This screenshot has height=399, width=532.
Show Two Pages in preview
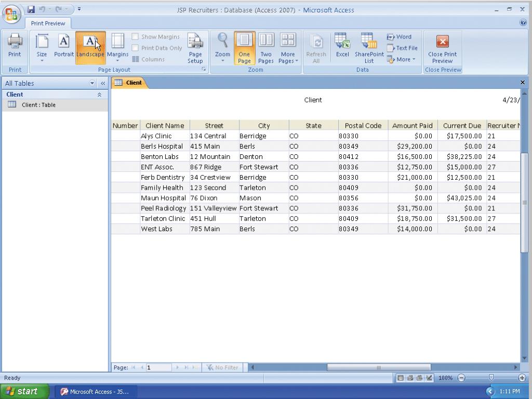tap(266, 48)
